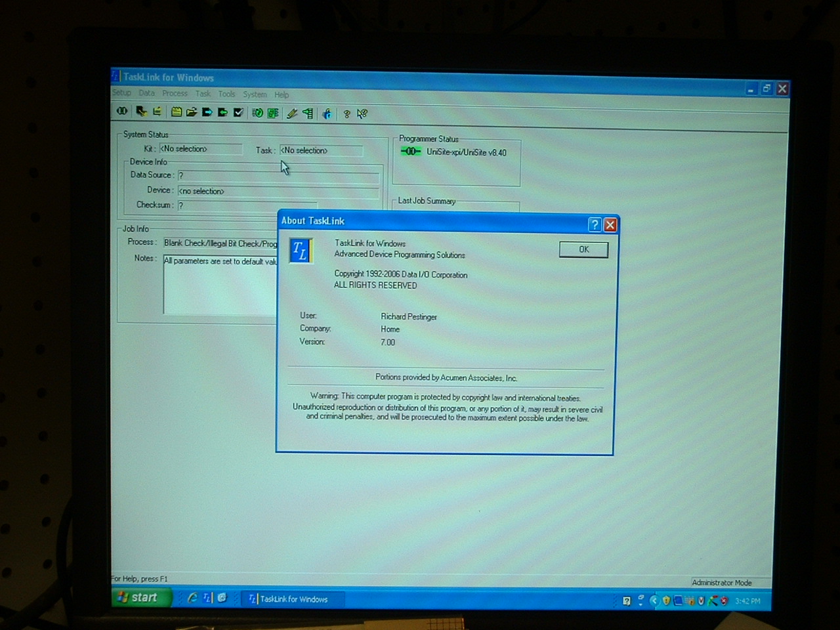Click the black checkmark toolbar icon
The height and width of the screenshot is (630, 840).
pyautogui.click(x=239, y=112)
